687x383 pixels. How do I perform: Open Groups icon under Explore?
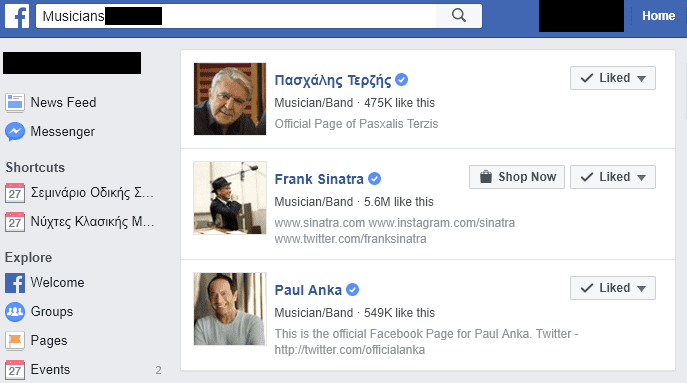[15, 312]
